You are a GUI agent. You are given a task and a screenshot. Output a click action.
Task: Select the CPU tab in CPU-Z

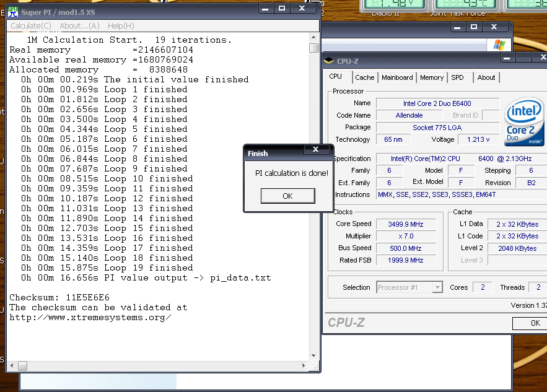[x=336, y=76]
